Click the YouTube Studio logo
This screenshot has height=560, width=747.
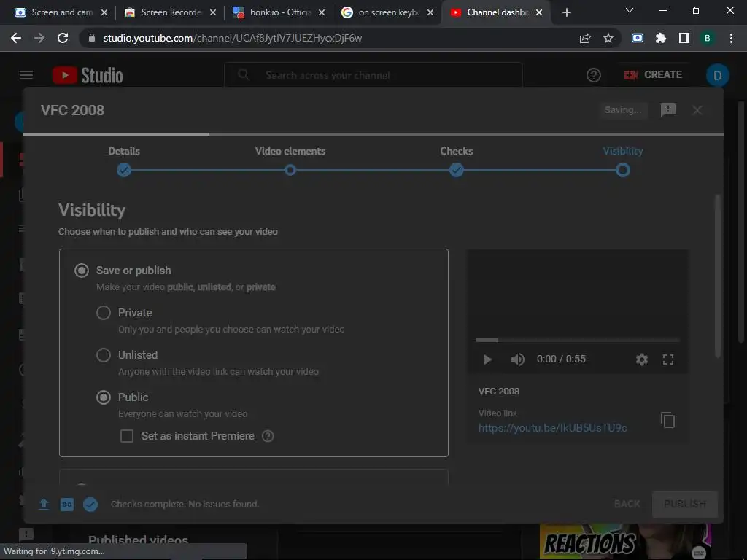88,75
